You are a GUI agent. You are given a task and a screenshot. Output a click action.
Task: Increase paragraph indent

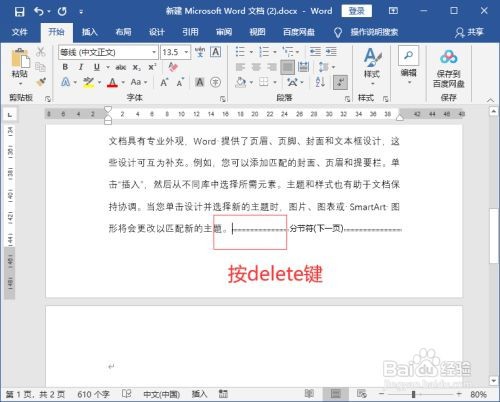point(331,52)
